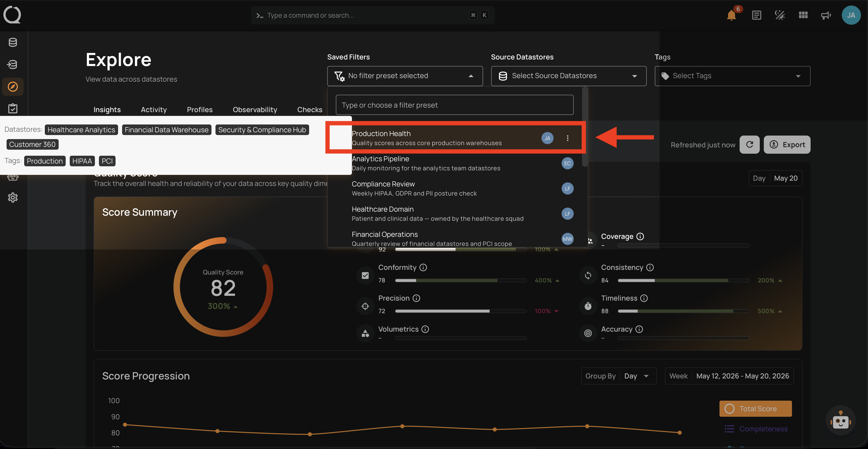The image size is (868, 449).
Task: Open the Enrichment Datastores sidebar icon
Action: 13,65
